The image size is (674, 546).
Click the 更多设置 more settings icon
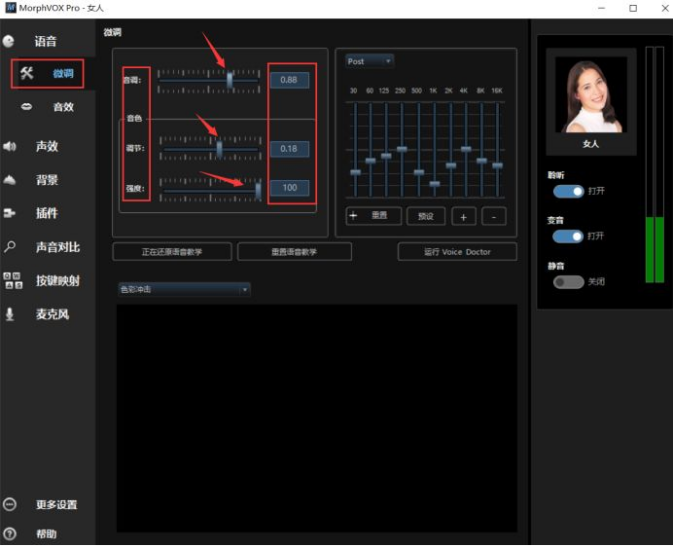pos(9,504)
